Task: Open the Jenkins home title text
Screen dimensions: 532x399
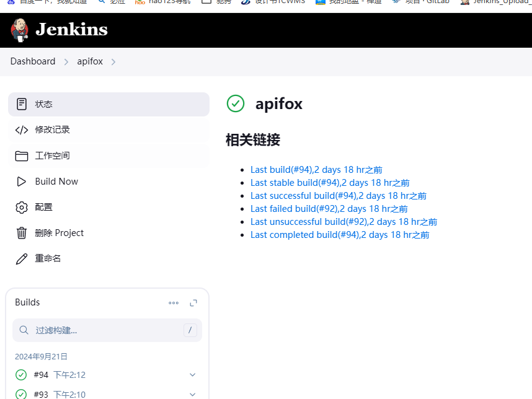Action: click(x=71, y=30)
